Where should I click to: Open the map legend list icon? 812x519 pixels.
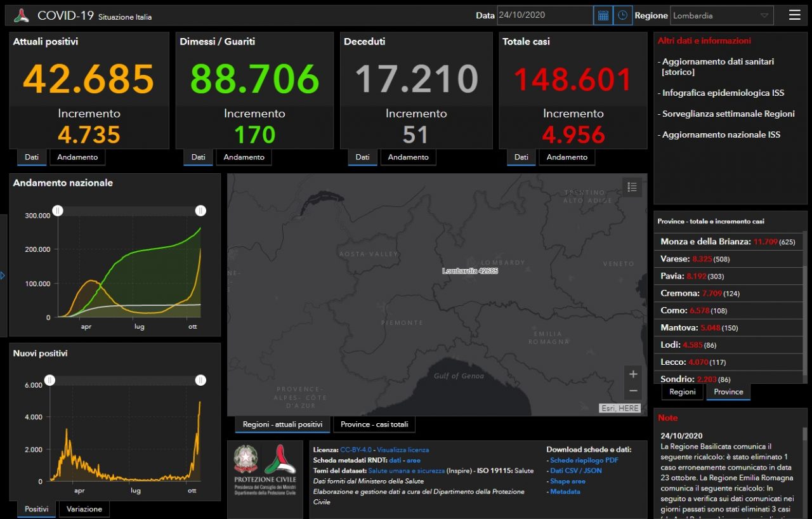(x=632, y=187)
